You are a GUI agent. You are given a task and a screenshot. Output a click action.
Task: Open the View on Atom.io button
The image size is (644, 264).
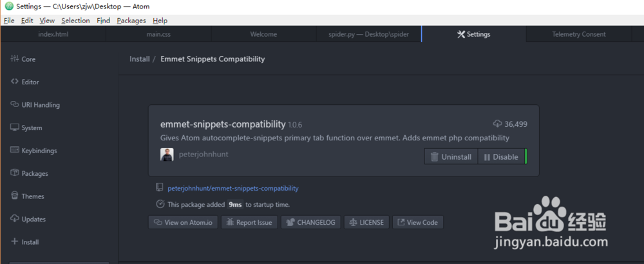click(x=183, y=223)
